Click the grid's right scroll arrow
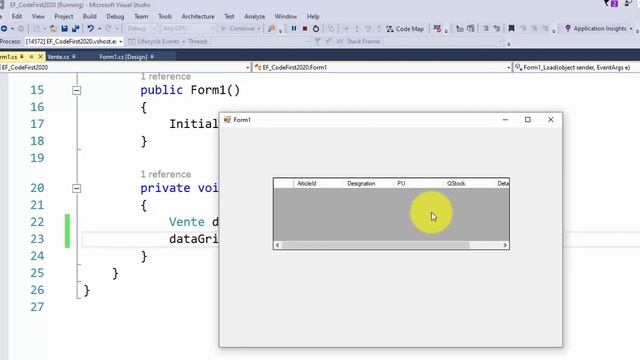640x360 pixels. point(505,245)
